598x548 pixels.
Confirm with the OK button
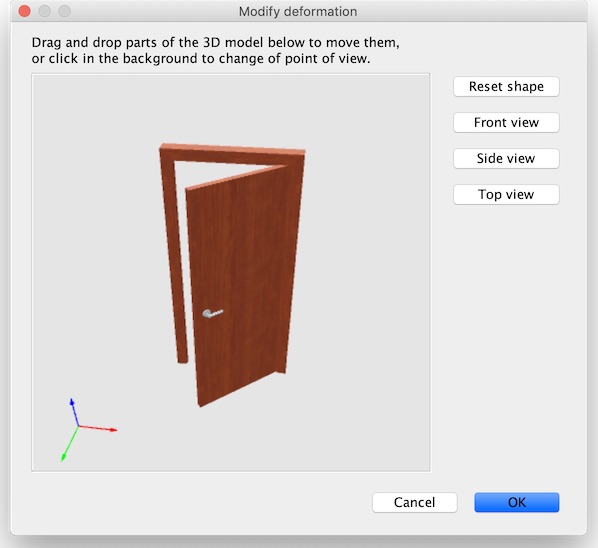coord(516,502)
